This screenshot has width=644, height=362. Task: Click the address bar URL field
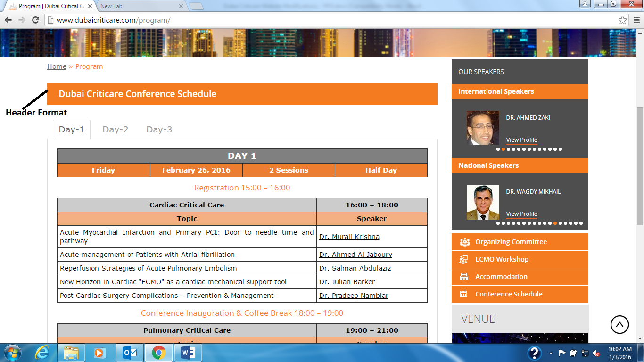click(x=330, y=20)
